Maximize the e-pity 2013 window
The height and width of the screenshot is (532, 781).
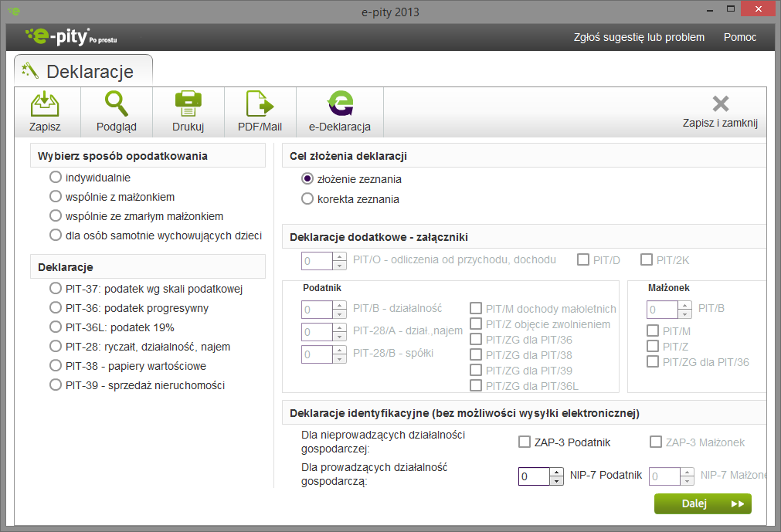pos(731,9)
